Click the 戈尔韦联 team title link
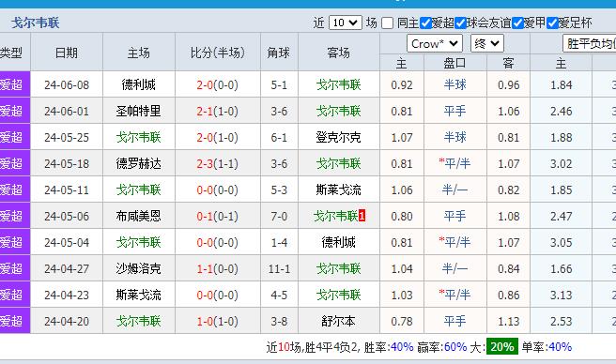Viewport: 616px width, 364px height. [x=36, y=23]
